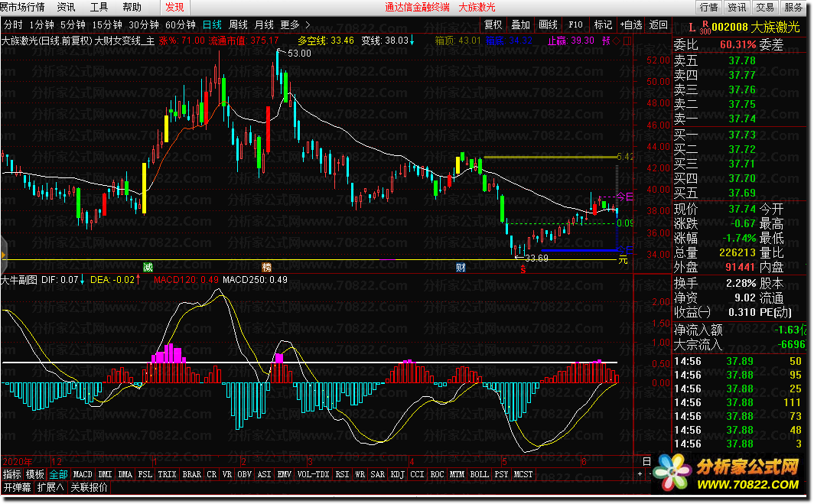The width and height of the screenshot is (814, 504).
Task: Select the 60分钟 period
Action: (x=180, y=24)
